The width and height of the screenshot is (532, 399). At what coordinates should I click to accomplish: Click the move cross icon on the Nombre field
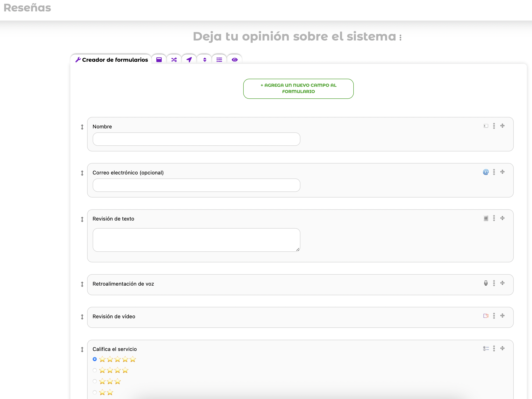click(503, 126)
